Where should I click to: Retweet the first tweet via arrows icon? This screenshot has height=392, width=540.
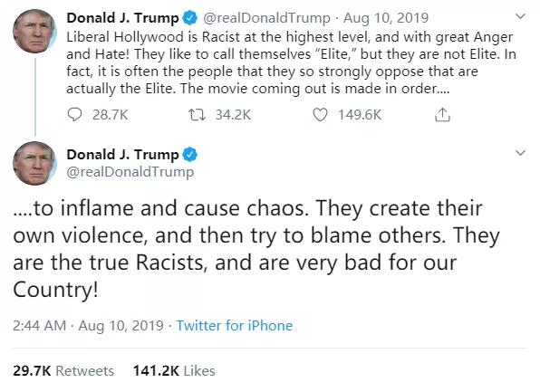click(x=197, y=115)
